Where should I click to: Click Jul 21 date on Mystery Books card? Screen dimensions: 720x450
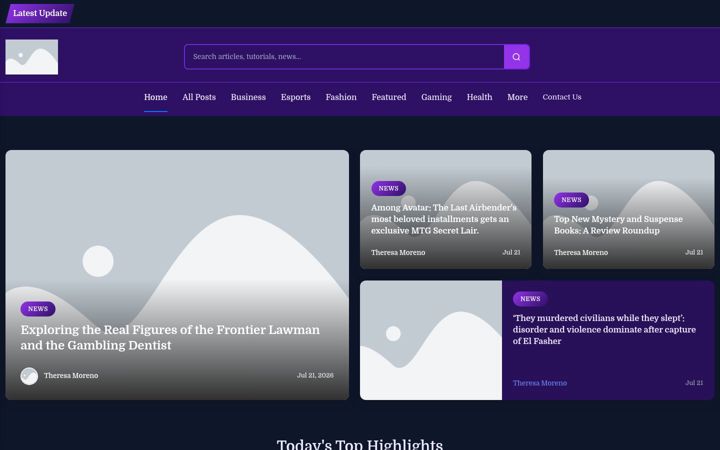(x=694, y=253)
